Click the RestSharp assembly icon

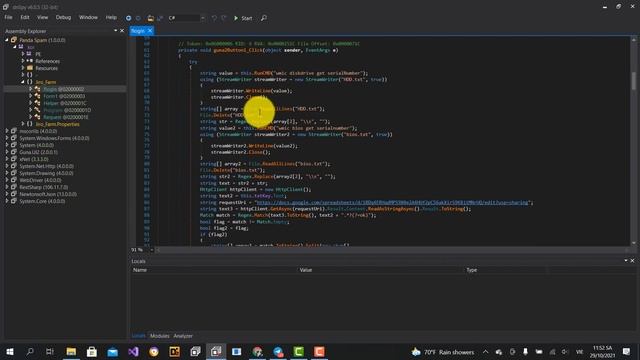tap(14, 187)
